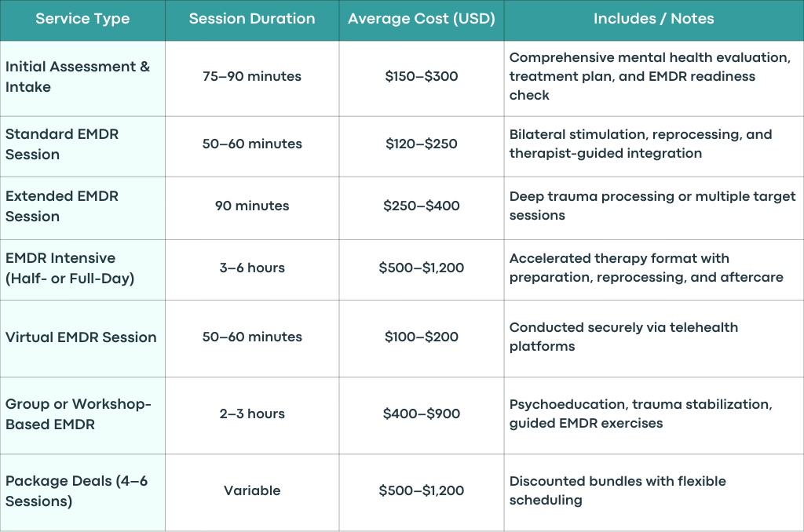Viewport: 804px width, 532px height.
Task: Click the Average Cost (USD) header
Action: [422, 19]
